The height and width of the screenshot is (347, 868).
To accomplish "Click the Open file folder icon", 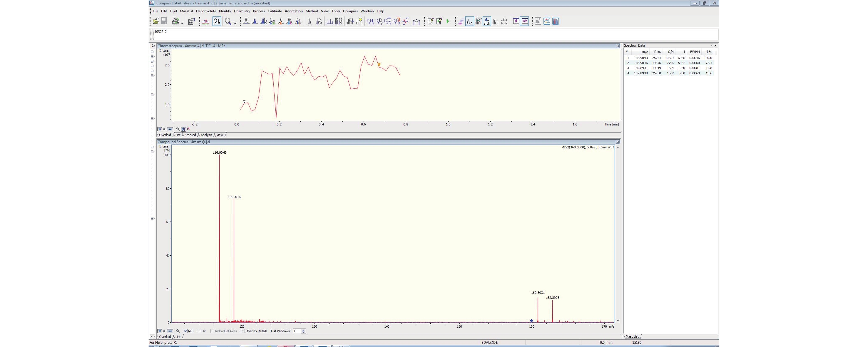I will point(156,21).
